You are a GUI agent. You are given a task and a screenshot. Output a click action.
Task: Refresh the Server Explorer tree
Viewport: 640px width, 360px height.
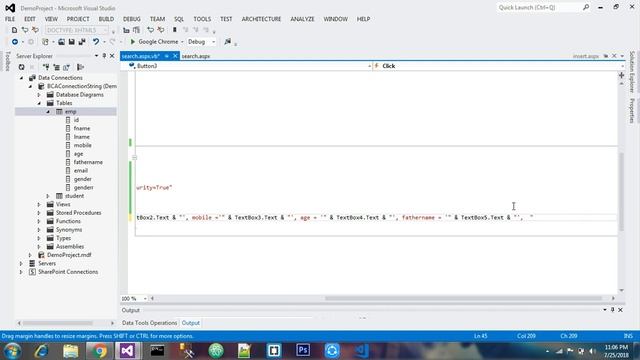(21, 67)
